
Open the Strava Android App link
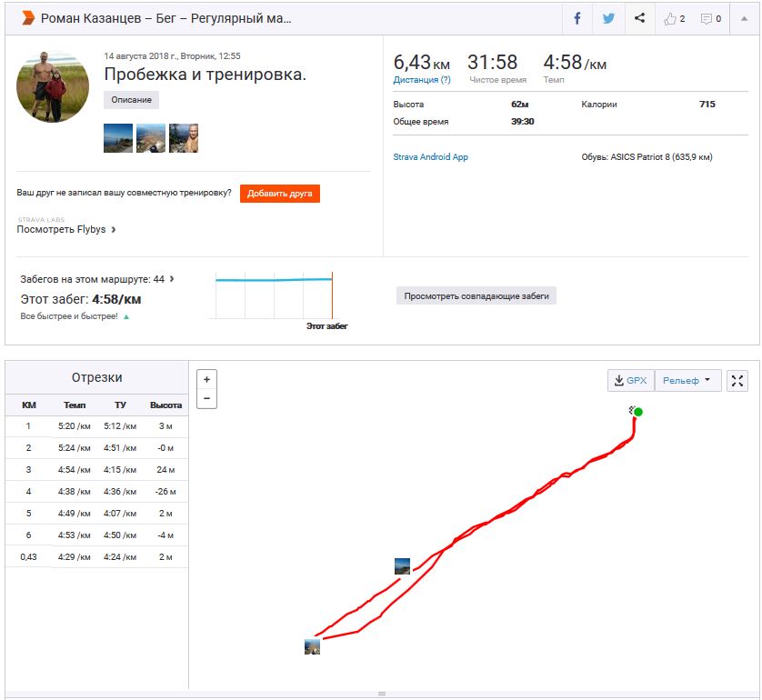(x=430, y=157)
